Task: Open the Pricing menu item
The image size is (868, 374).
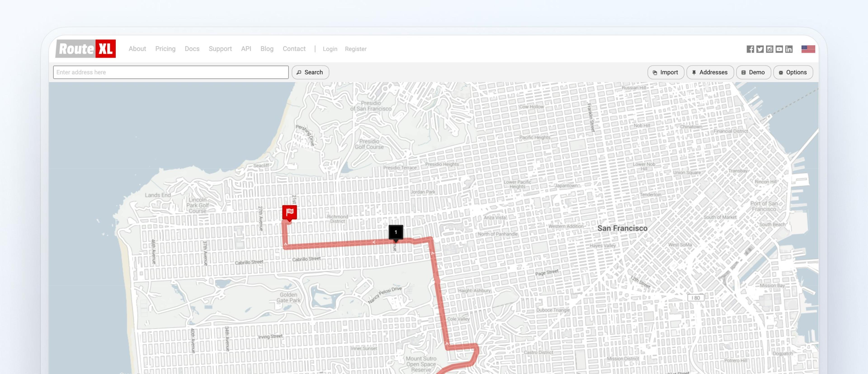Action: coord(165,49)
